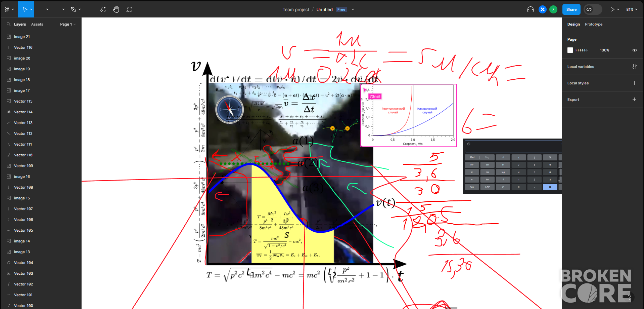Select the Rectangle shape tool
This screenshot has width=644, height=309.
click(57, 9)
